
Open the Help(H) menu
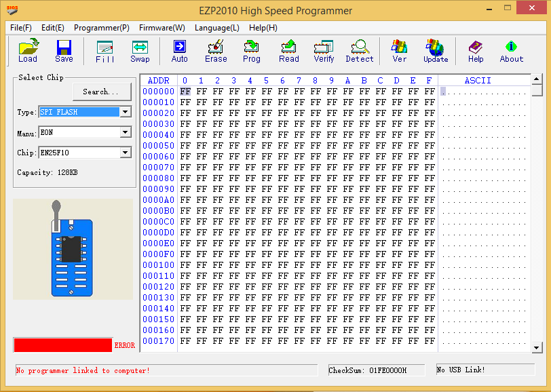coord(263,28)
